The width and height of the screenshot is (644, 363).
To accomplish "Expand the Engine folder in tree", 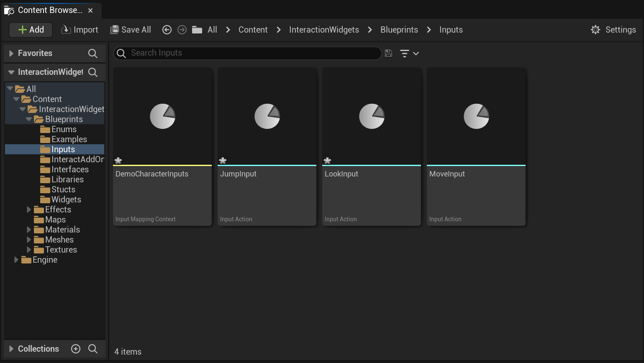I will tap(16, 260).
